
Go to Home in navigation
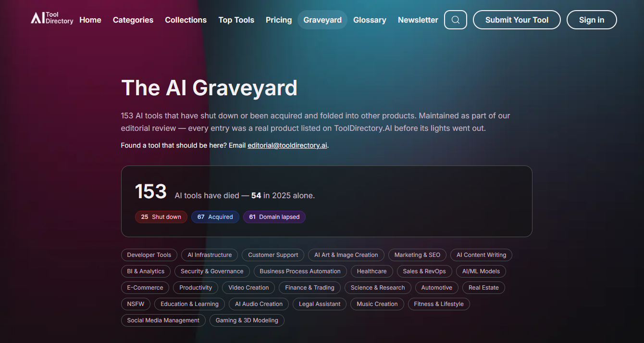pyautogui.click(x=90, y=20)
